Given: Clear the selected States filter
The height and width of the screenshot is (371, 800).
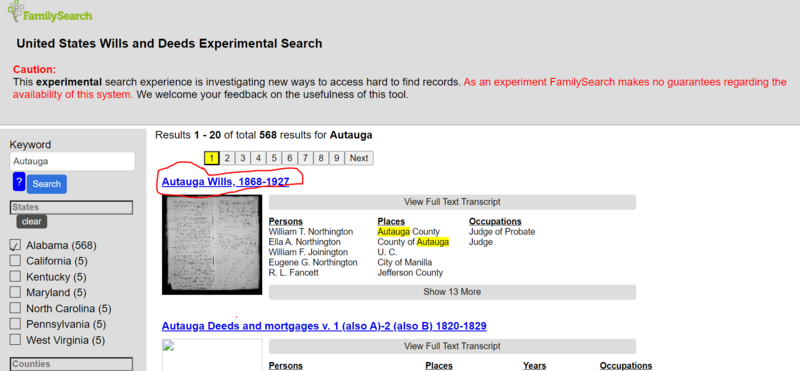Looking at the screenshot, I should (32, 222).
